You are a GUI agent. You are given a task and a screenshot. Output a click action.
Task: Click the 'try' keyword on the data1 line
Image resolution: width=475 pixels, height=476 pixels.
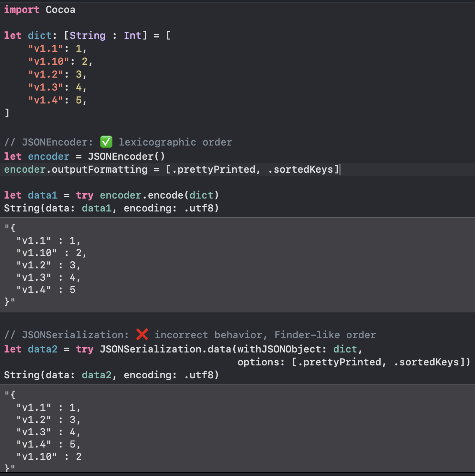[85, 195]
